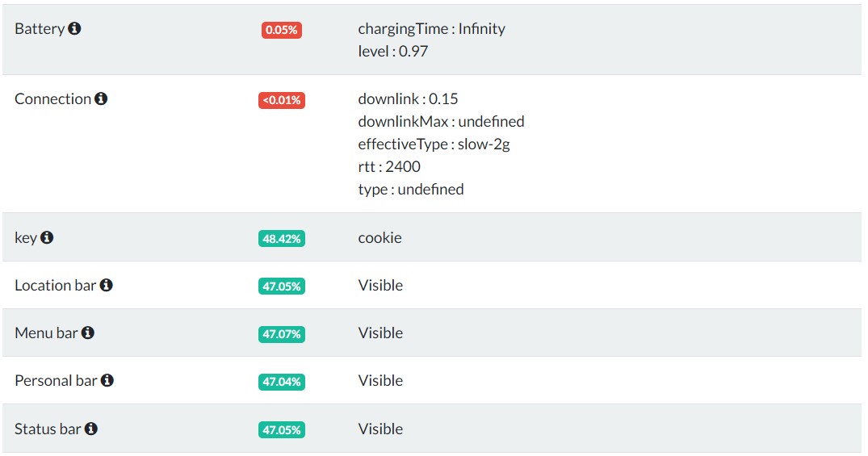Click the Menu bar info icon
The width and height of the screenshot is (868, 456).
[88, 333]
